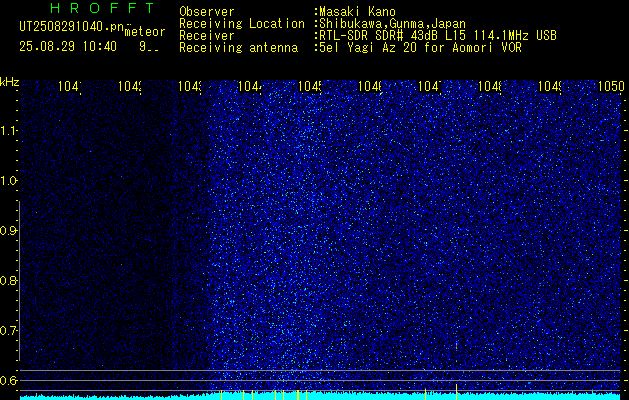Click the 1.0 kHz frequency label
This screenshot has width=629, height=400.
(x=8, y=181)
